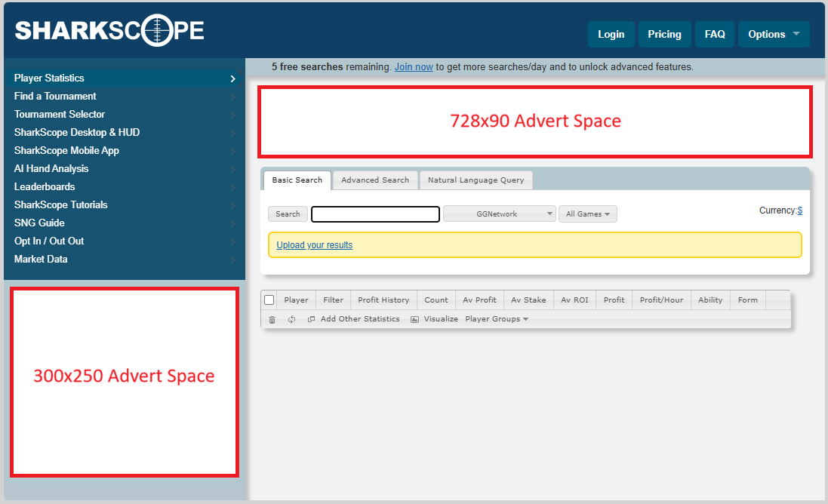Viewport: 828px width, 504px height.
Task: Expand the SharkScope Mobile App sidebar chevron
Action: [x=233, y=150]
